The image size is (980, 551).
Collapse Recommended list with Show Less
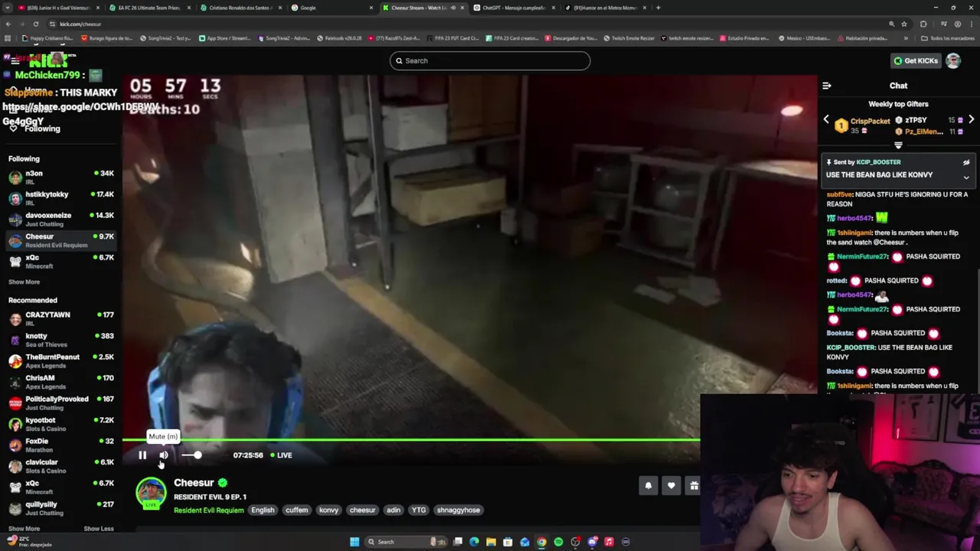[x=99, y=529]
